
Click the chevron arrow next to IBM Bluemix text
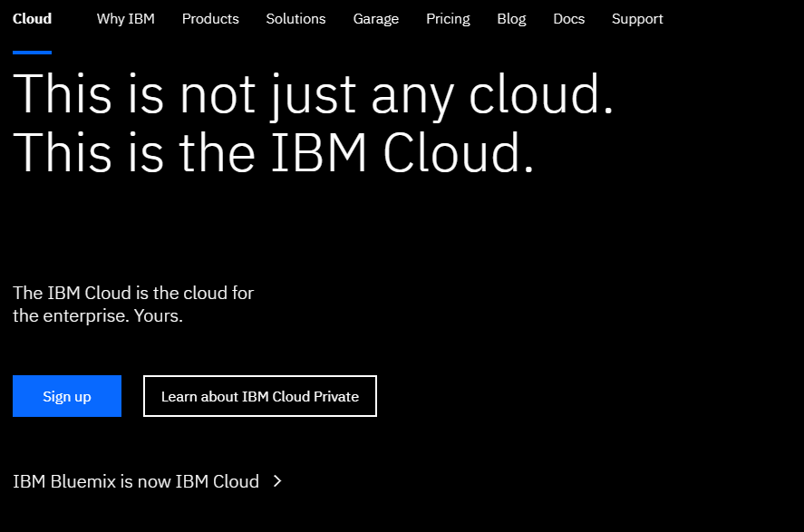277,481
